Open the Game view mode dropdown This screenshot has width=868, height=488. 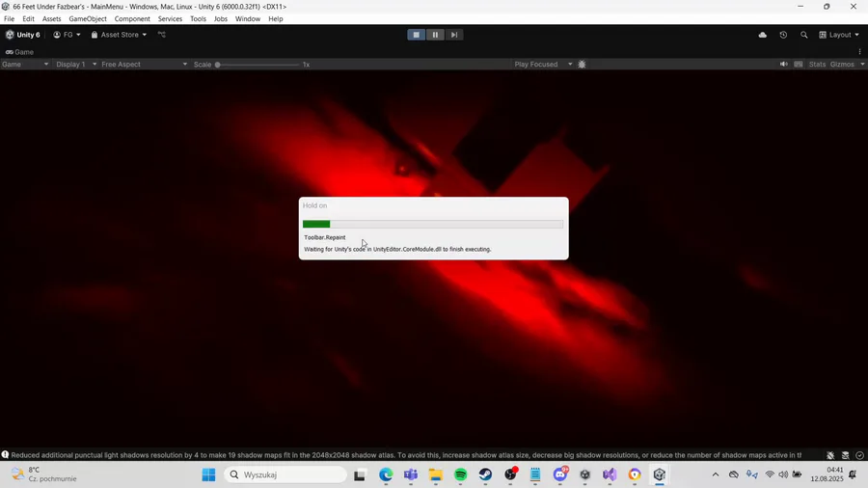point(25,65)
